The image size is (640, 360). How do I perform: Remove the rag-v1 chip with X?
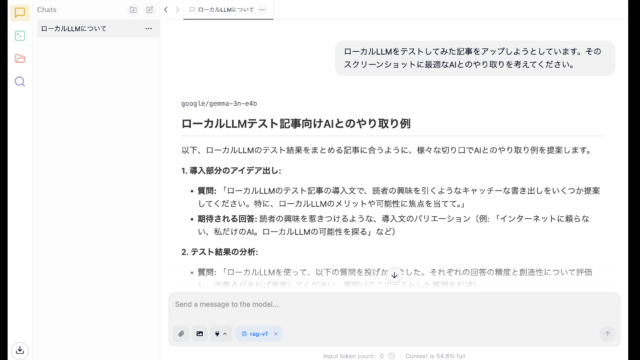(x=276, y=334)
